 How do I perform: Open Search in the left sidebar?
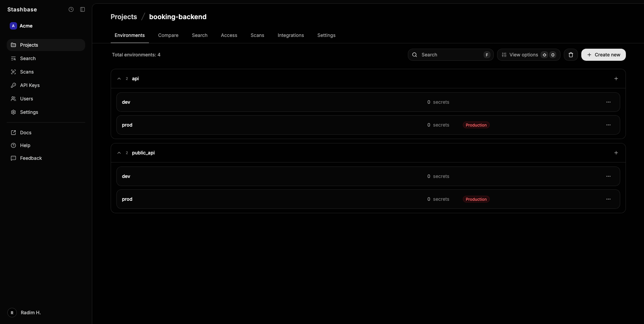pos(46,58)
